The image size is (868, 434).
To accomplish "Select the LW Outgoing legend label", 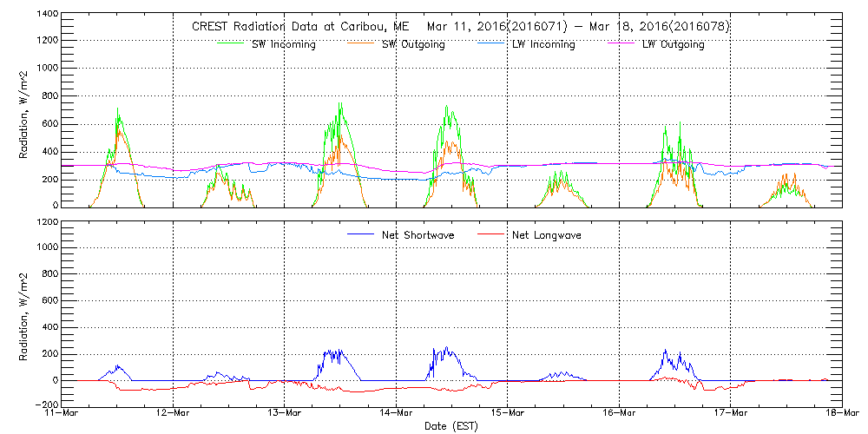I will [x=673, y=44].
